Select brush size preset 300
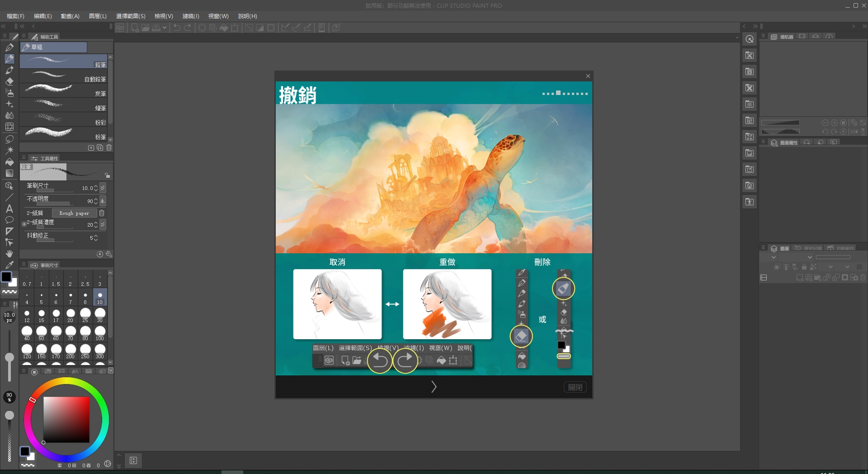This screenshot has height=474, width=868. [100, 351]
